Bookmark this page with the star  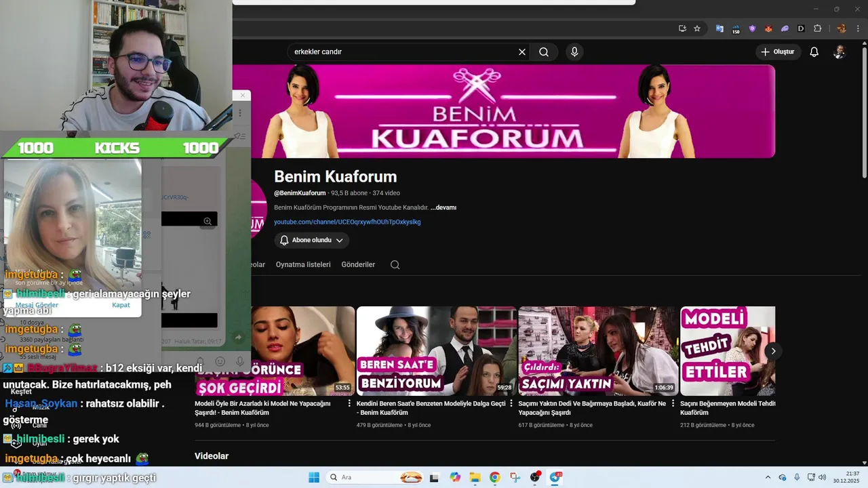696,28
